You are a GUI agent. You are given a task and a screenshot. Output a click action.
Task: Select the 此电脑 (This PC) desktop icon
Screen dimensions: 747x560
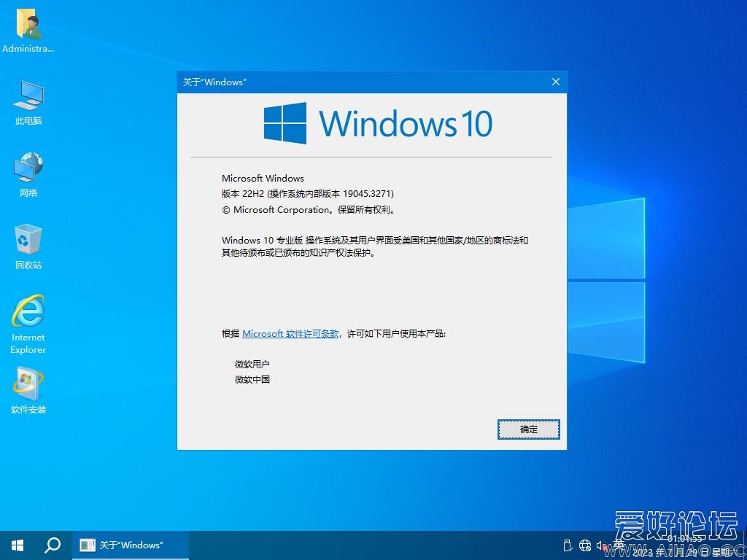[x=28, y=102]
